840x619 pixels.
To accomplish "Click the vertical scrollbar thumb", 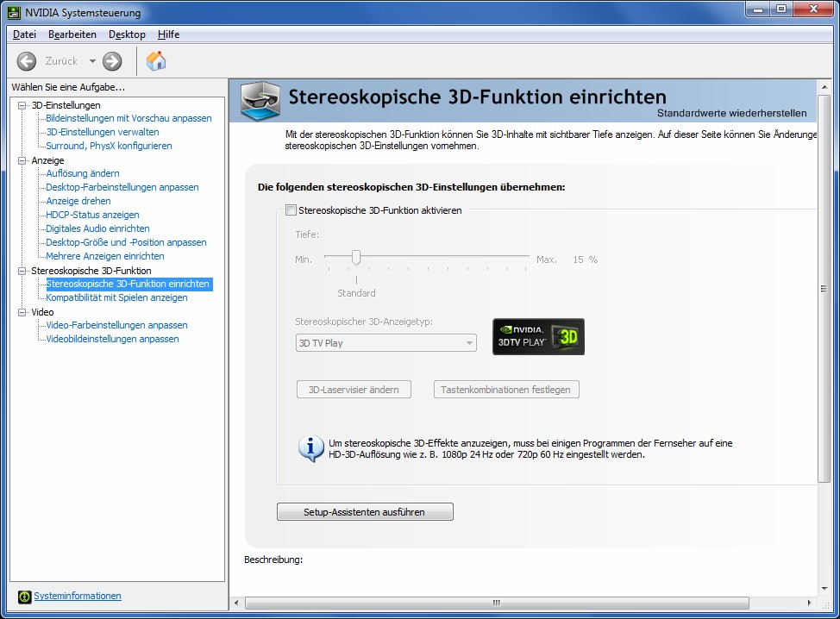I will pyautogui.click(x=824, y=289).
